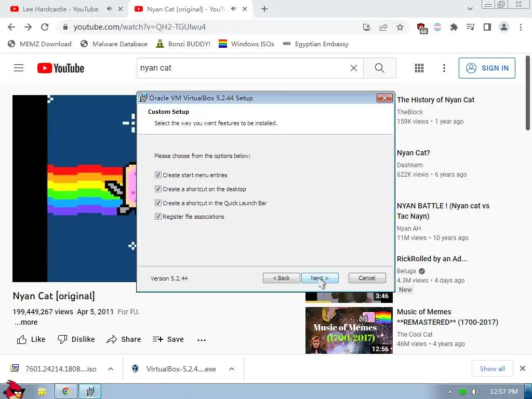The height and width of the screenshot is (399, 532).
Task: Show hidden system tray icons
Action: (450, 392)
